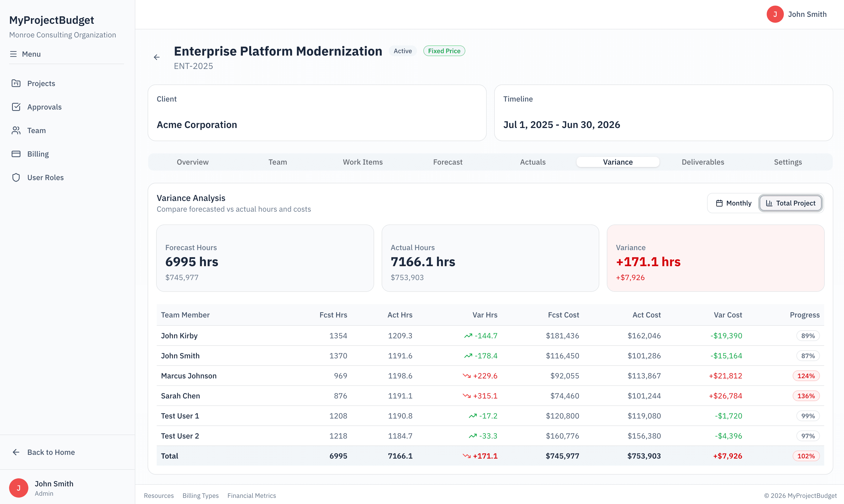844x504 pixels.
Task: Click the back arrow beside project title
Action: [x=157, y=57]
